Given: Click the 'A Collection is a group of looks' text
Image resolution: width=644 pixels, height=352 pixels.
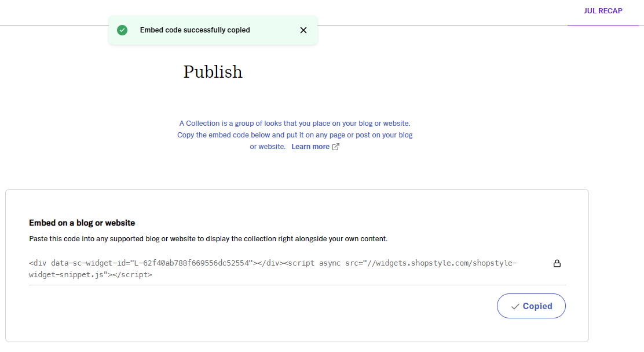Looking at the screenshot, I should click(x=294, y=124).
